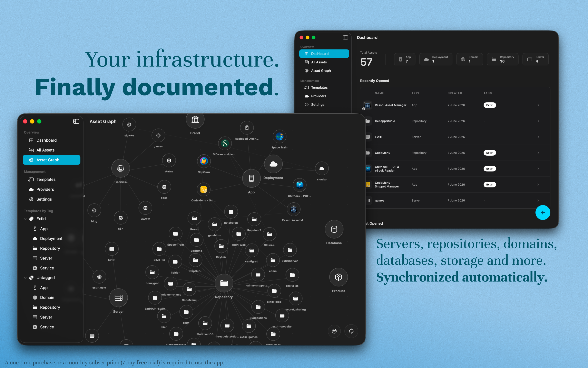Open Dashboard in Asset Graph window sidebar

[51, 140]
